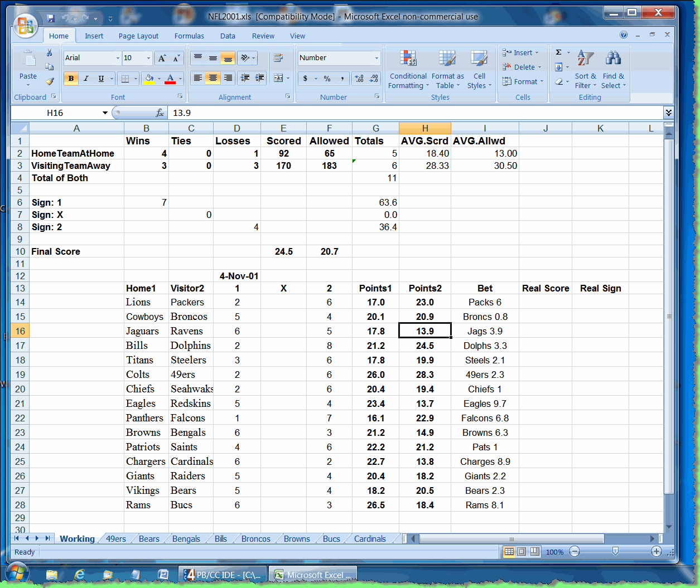Image resolution: width=700 pixels, height=588 pixels.
Task: Open the Broncos sheet tab
Action: coord(255,539)
